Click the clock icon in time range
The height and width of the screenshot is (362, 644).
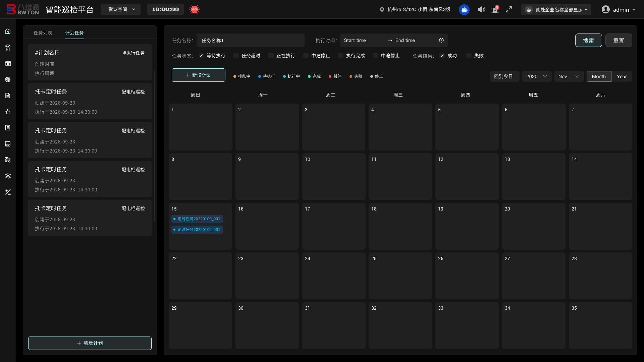coord(441,40)
